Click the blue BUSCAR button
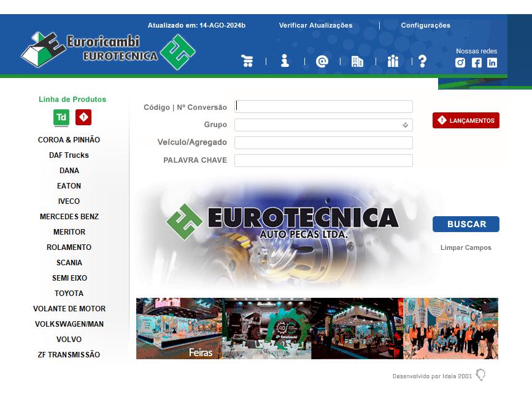The width and height of the screenshot is (532, 393). click(466, 224)
